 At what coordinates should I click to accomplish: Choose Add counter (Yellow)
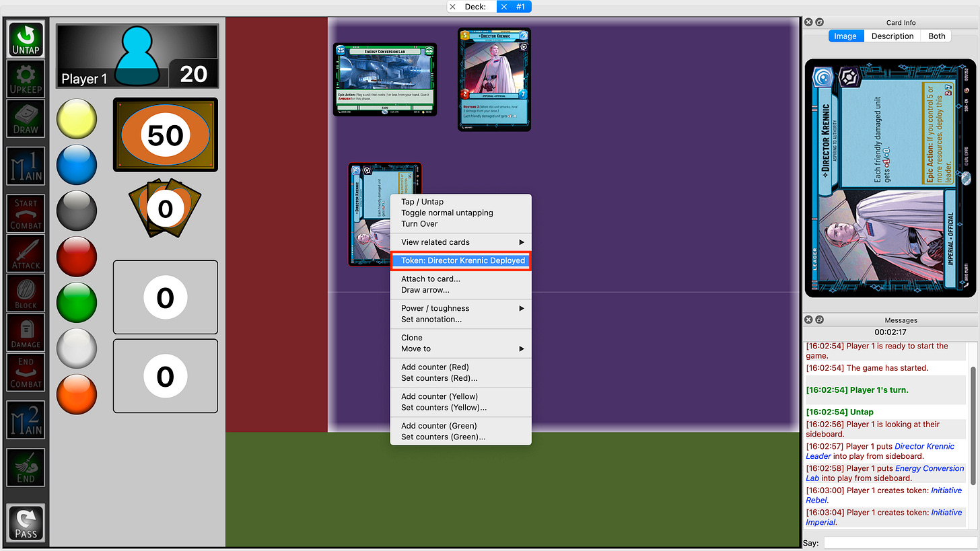point(461,396)
